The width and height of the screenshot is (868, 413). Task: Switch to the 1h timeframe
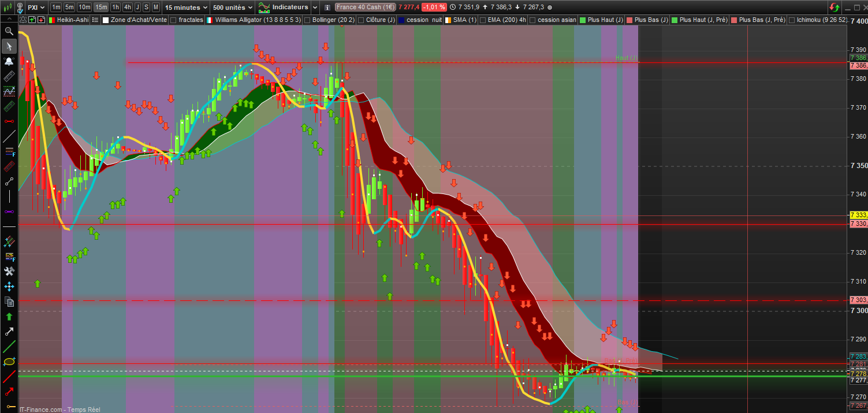click(x=115, y=8)
